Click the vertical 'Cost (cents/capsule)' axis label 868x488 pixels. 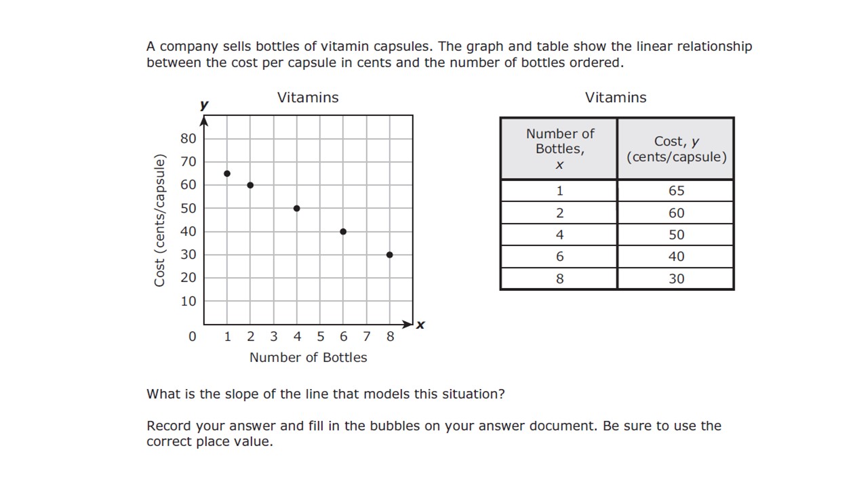[160, 220]
